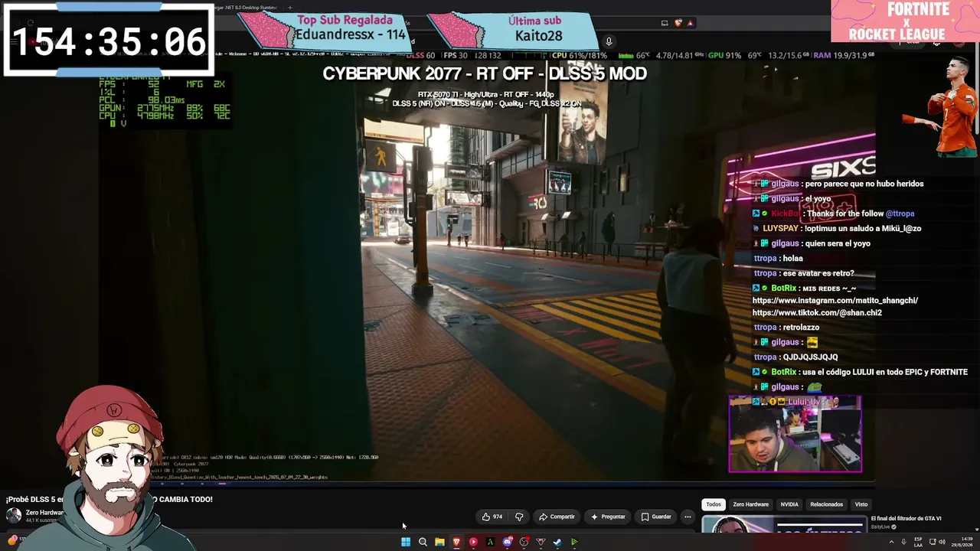
Task: Open Steam from the taskbar
Action: pyautogui.click(x=557, y=542)
